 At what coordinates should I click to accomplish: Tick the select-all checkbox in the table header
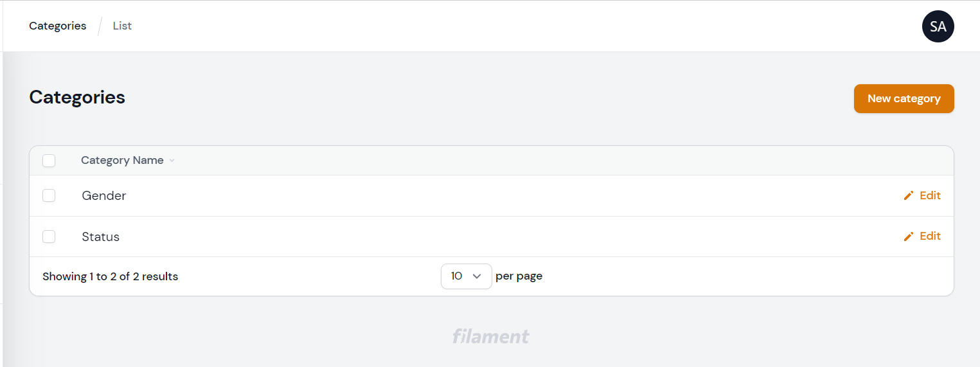[49, 161]
